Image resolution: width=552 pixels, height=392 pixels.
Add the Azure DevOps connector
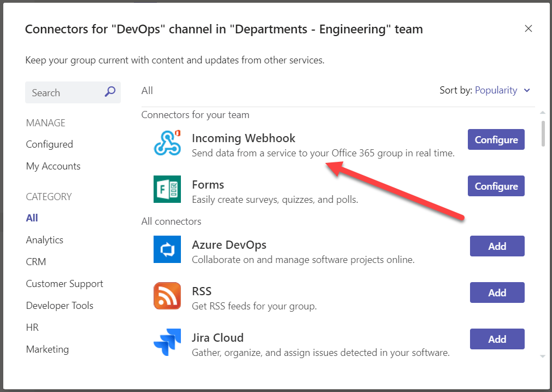[497, 246]
